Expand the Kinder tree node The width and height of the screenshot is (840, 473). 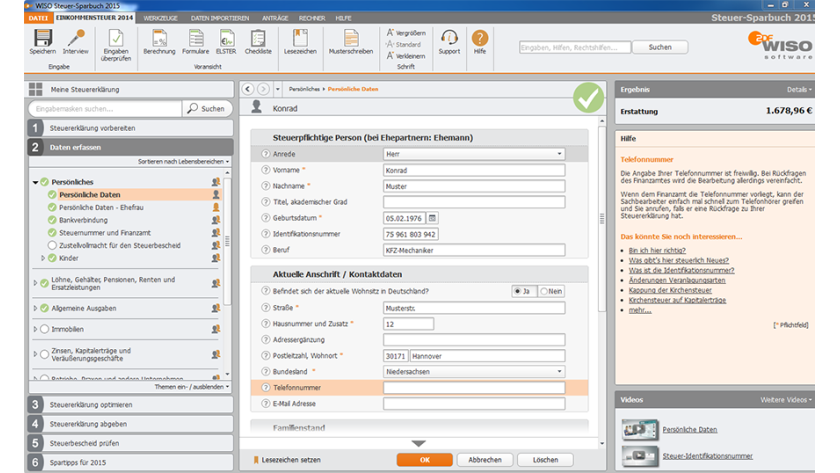(x=43, y=258)
